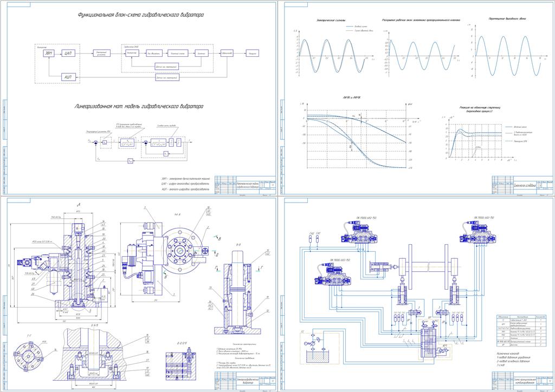Click the spool window opening chart title

pyautogui.click(x=421, y=20)
